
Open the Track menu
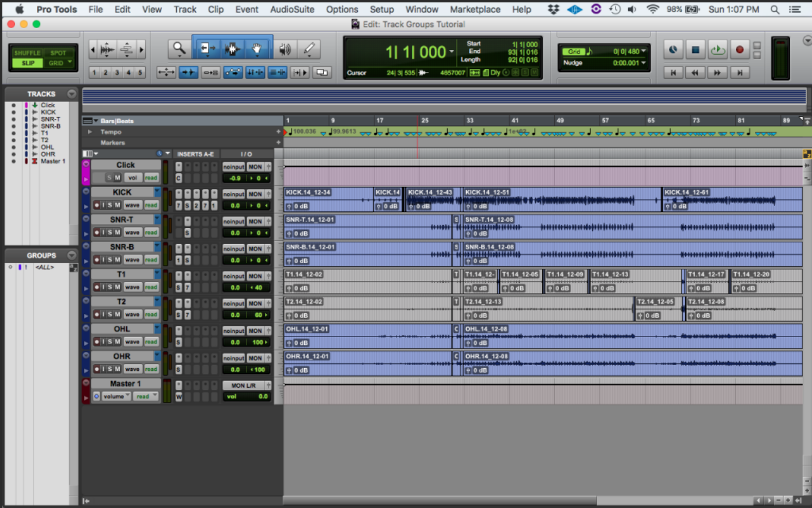point(185,10)
